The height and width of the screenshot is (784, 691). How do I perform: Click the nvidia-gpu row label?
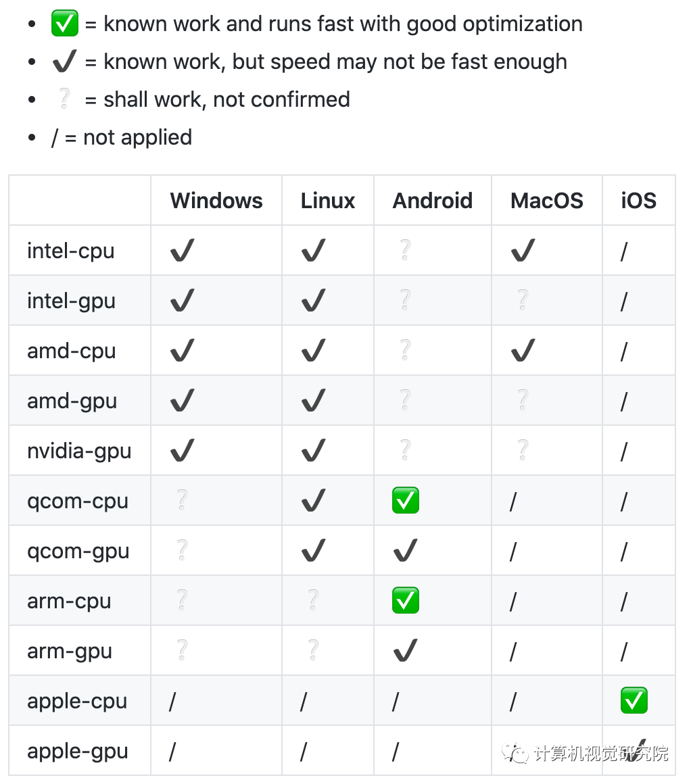click(79, 451)
